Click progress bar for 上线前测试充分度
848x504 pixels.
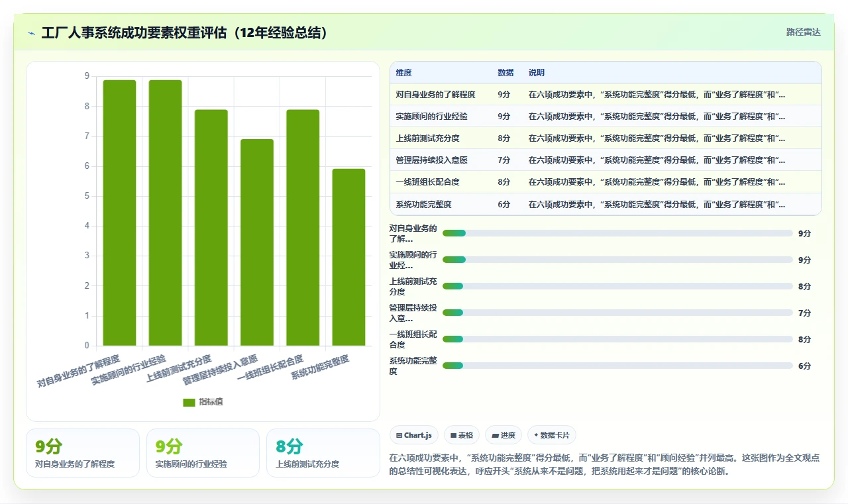tap(617, 286)
